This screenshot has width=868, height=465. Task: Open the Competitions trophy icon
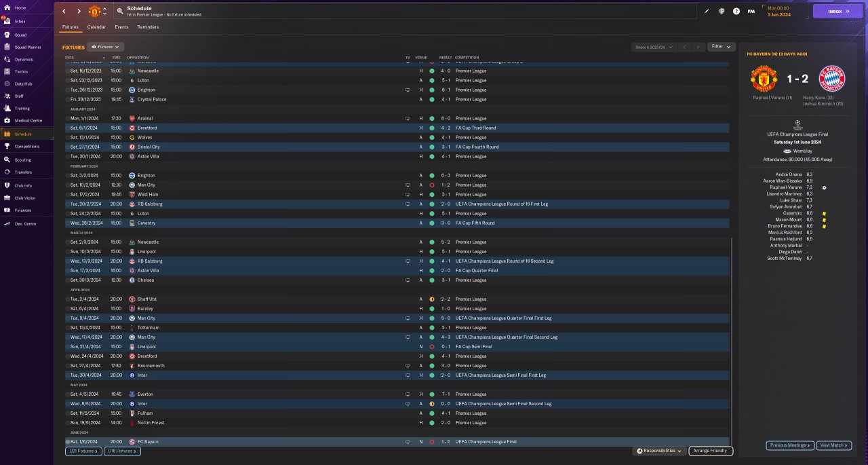click(x=7, y=146)
